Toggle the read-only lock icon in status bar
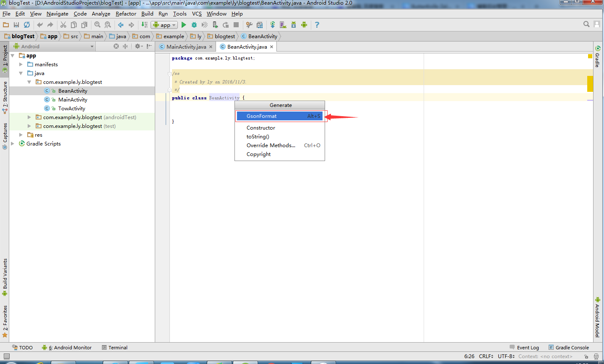604x364 pixels. point(586,356)
